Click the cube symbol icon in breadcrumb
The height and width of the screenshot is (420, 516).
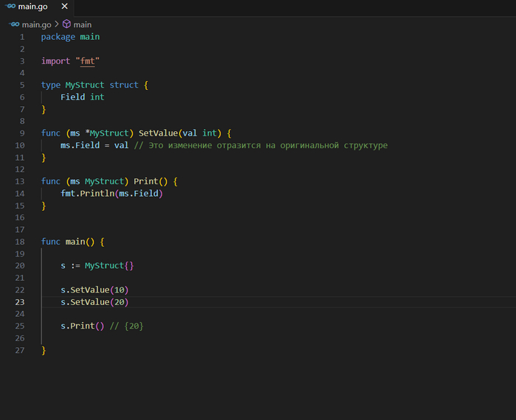point(66,24)
